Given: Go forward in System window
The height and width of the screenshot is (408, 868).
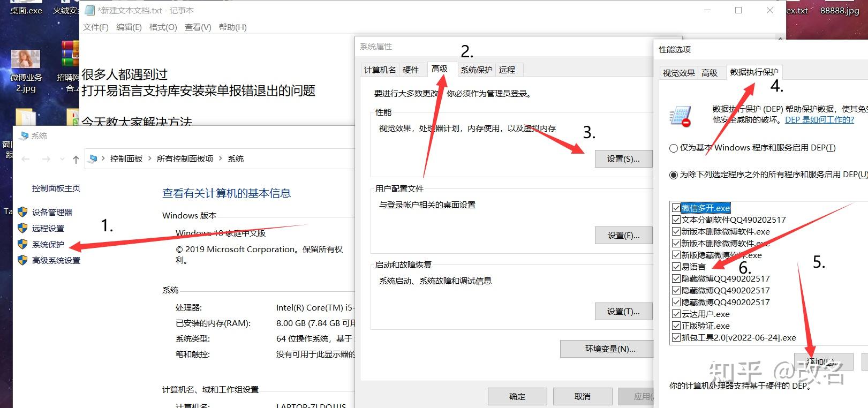Looking at the screenshot, I should [46, 159].
